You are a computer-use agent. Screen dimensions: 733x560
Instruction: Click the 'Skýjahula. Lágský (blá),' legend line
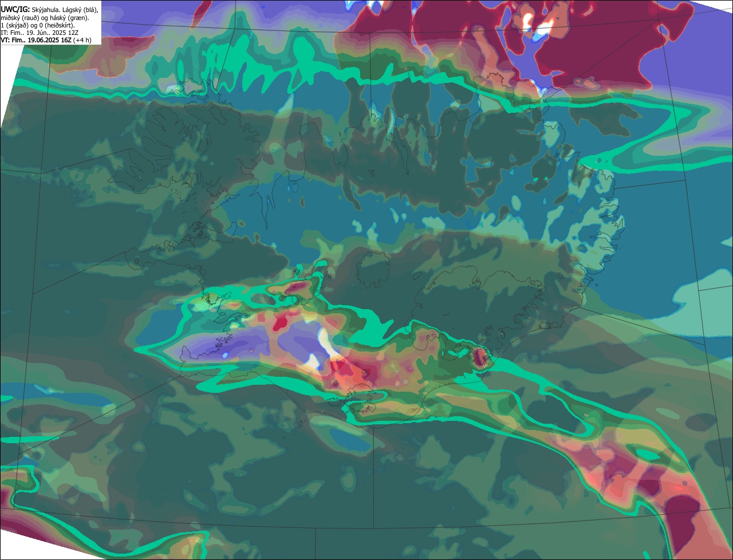click(x=65, y=10)
